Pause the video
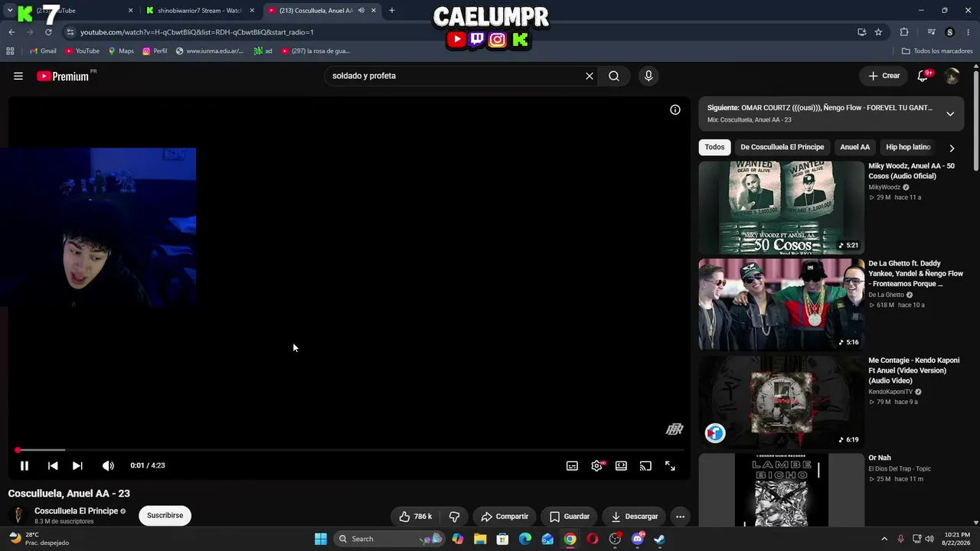This screenshot has height=551, width=980. [24, 465]
